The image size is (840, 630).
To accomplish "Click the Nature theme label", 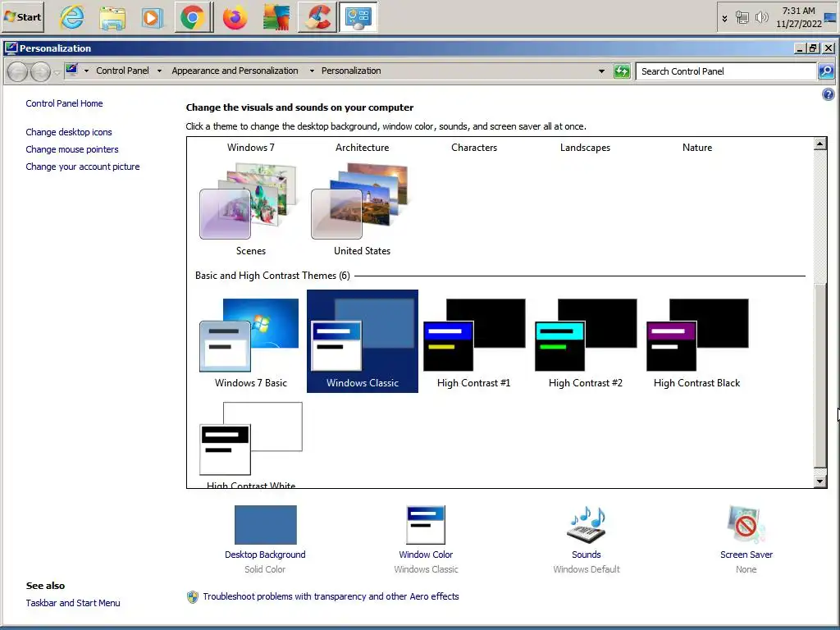I will (697, 148).
